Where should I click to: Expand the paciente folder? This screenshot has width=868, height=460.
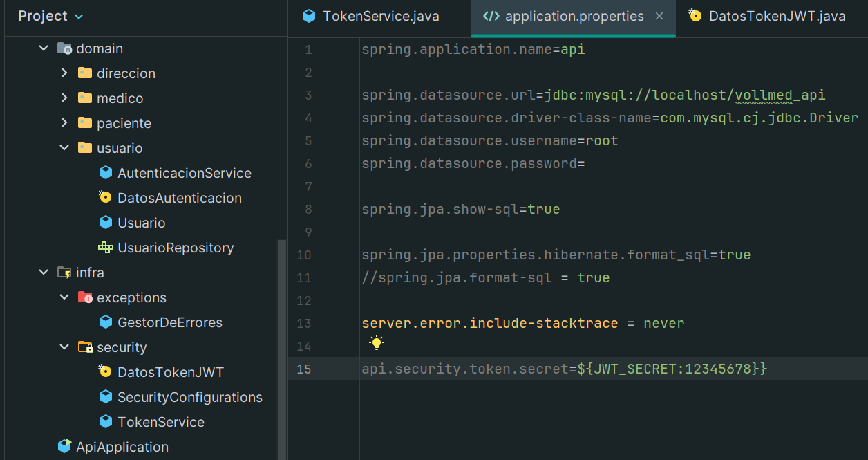click(x=64, y=123)
